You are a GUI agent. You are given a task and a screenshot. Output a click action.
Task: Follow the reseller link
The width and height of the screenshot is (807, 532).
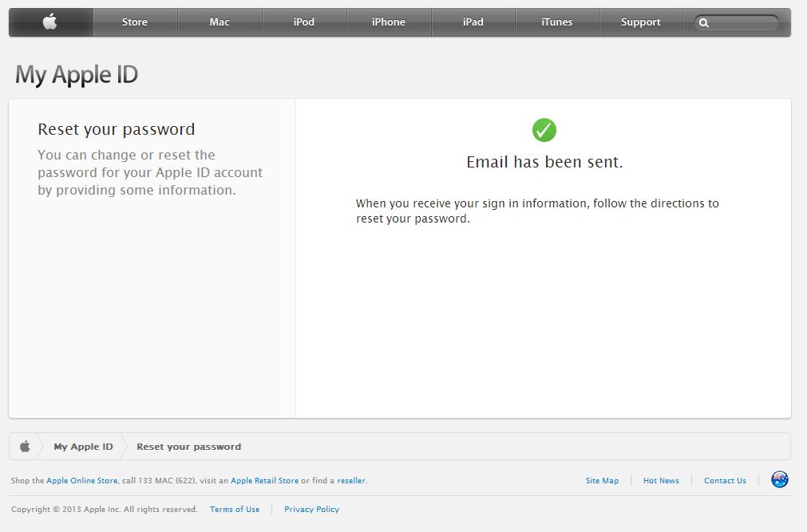click(x=351, y=480)
